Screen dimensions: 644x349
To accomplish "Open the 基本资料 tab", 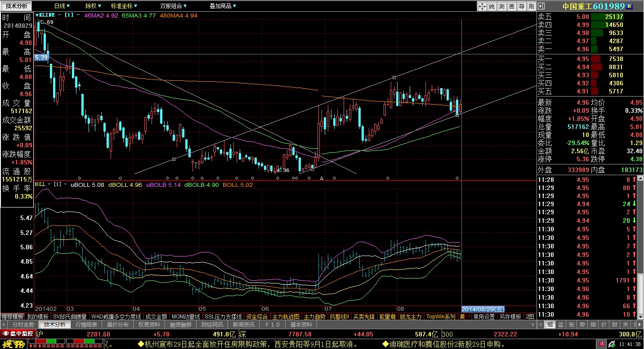I will coord(301,324).
